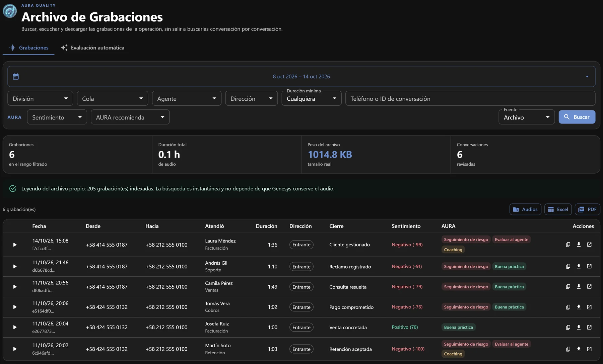
Task: Click the '1014.8 KB' file size value
Action: 330,155
